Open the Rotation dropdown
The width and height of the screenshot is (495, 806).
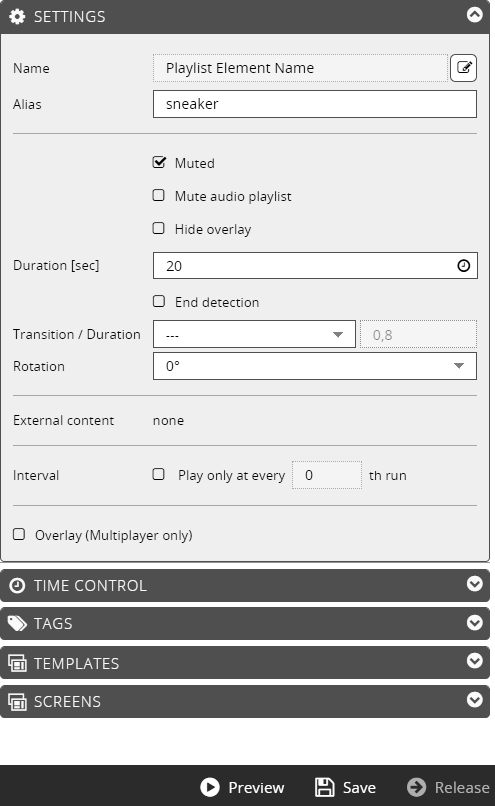click(x=315, y=366)
